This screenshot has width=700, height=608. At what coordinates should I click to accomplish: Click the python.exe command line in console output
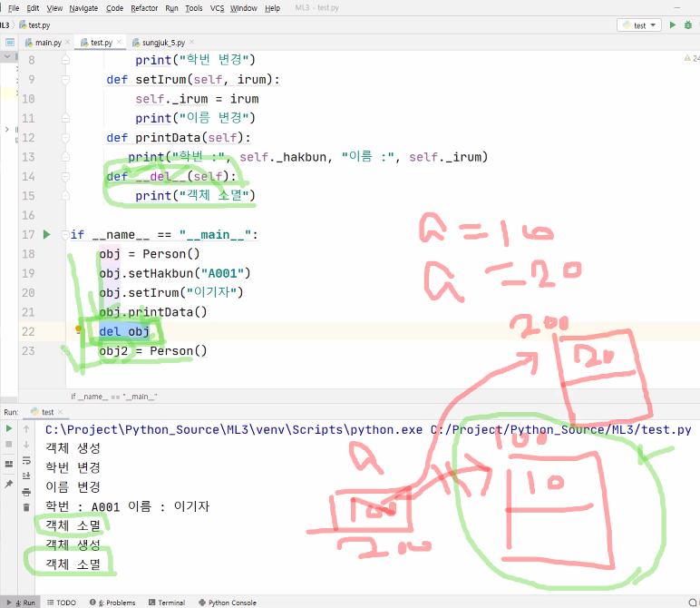pyautogui.click(x=368, y=430)
